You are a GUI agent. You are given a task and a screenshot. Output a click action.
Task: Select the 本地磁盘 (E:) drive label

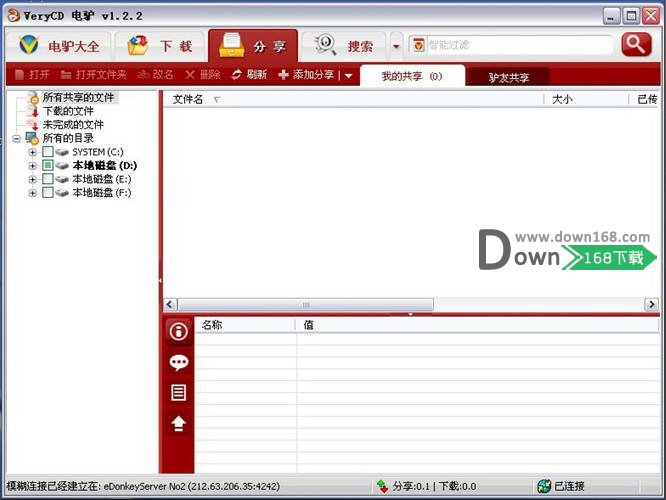point(102,179)
